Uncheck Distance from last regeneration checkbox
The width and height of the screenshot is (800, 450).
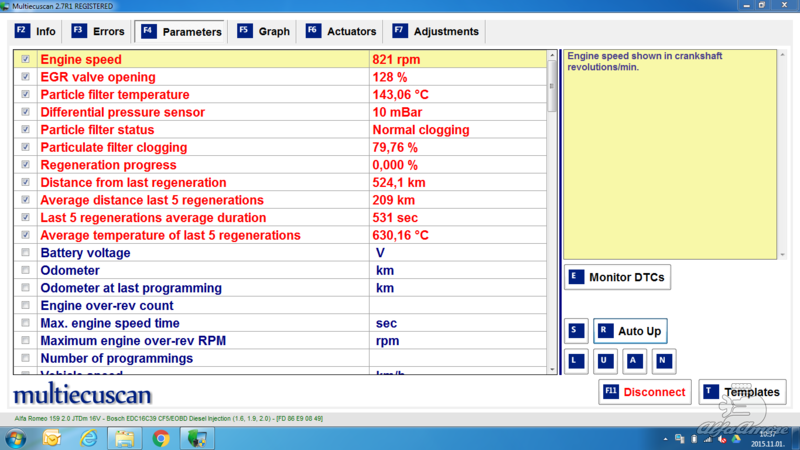pyautogui.click(x=26, y=182)
